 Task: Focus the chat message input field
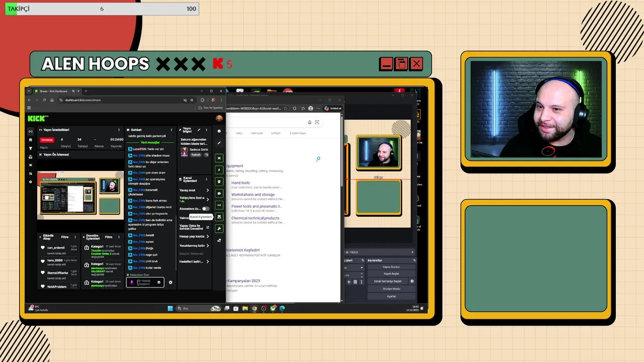[145, 283]
